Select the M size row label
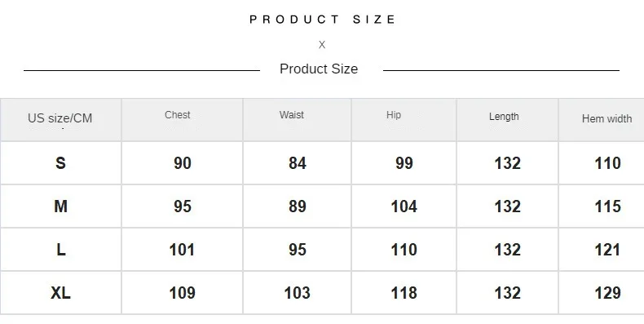 60,206
